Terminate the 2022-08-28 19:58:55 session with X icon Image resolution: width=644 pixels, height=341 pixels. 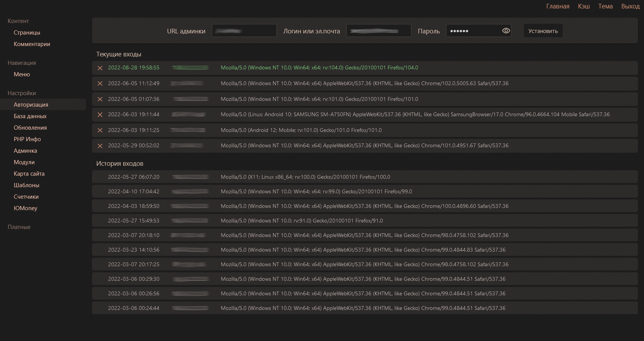(x=100, y=68)
